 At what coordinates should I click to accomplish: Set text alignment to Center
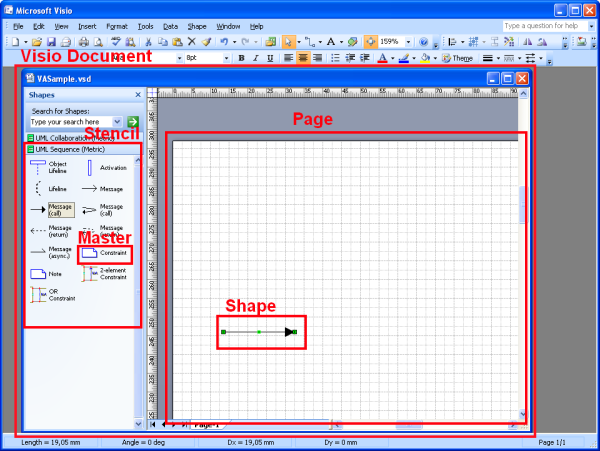(x=303, y=58)
